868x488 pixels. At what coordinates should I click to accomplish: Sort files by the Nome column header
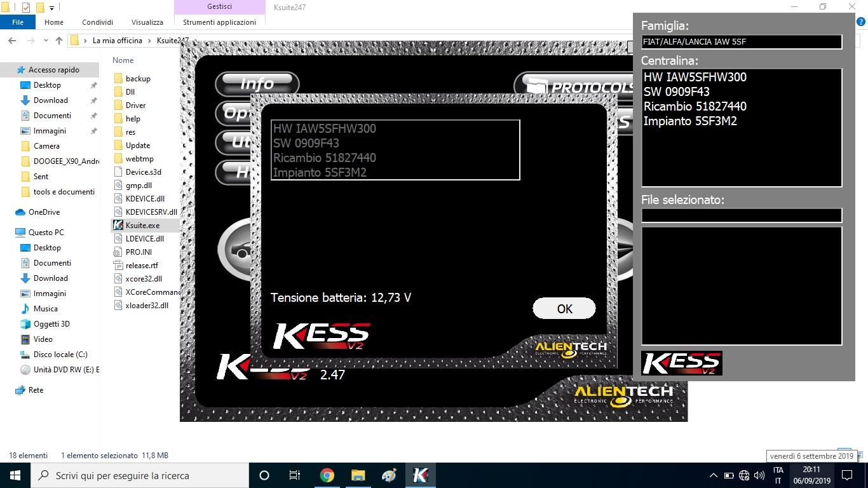point(123,60)
